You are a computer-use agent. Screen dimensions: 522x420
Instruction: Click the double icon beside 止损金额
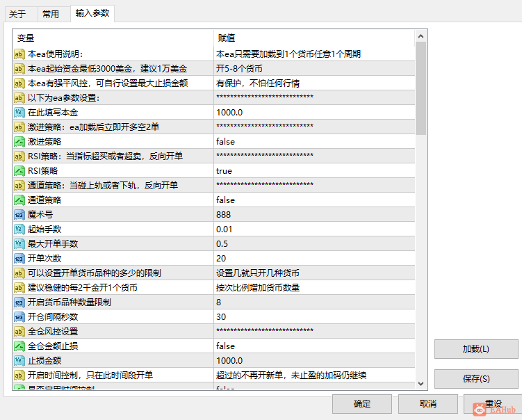pyautogui.click(x=19, y=361)
